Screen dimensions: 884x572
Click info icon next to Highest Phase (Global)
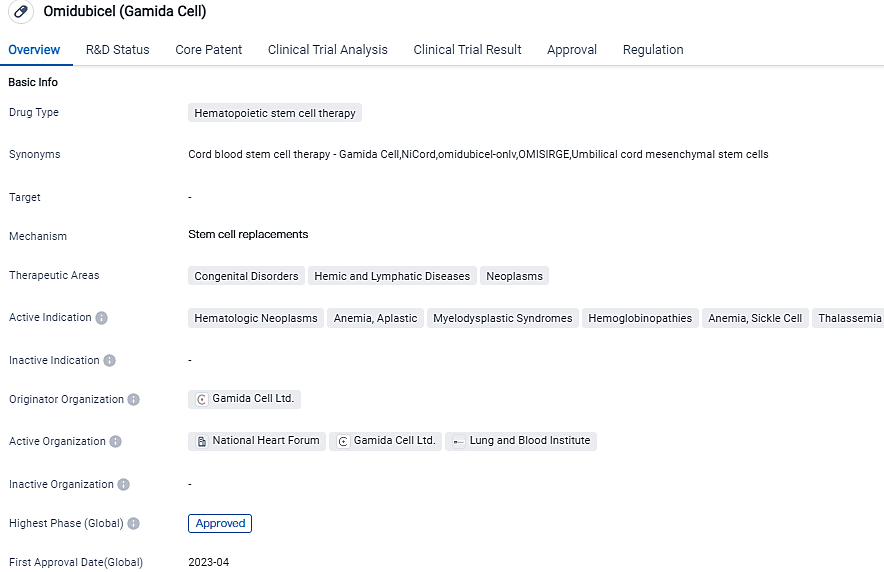(133, 524)
